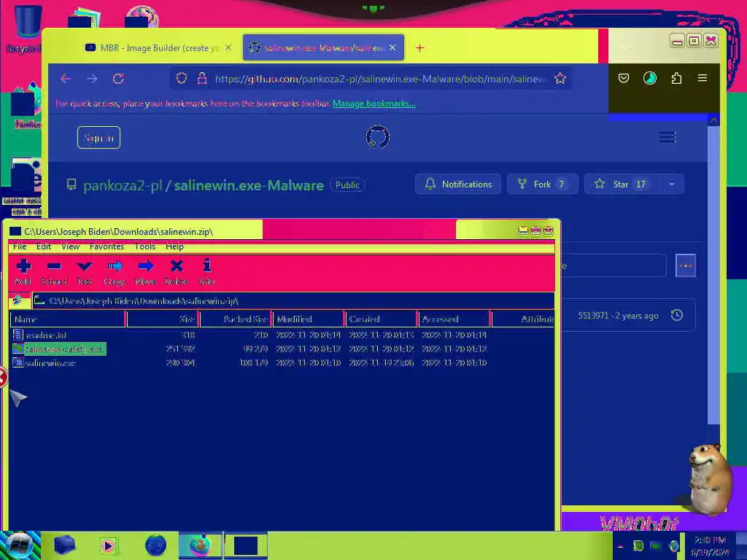
Task: Click the three-dots more options button on GitHub
Action: click(x=686, y=265)
